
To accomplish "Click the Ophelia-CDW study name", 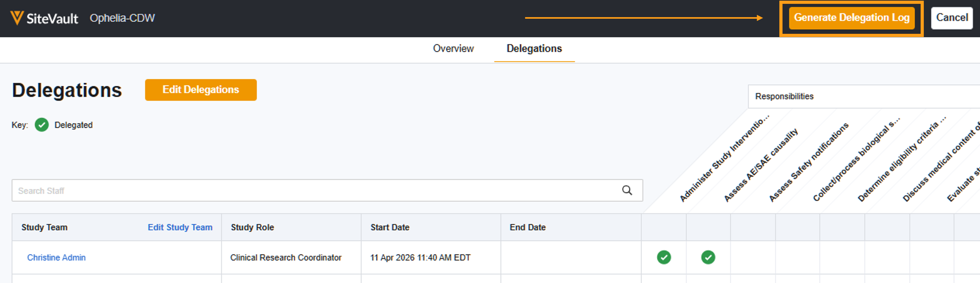I will click(x=122, y=18).
